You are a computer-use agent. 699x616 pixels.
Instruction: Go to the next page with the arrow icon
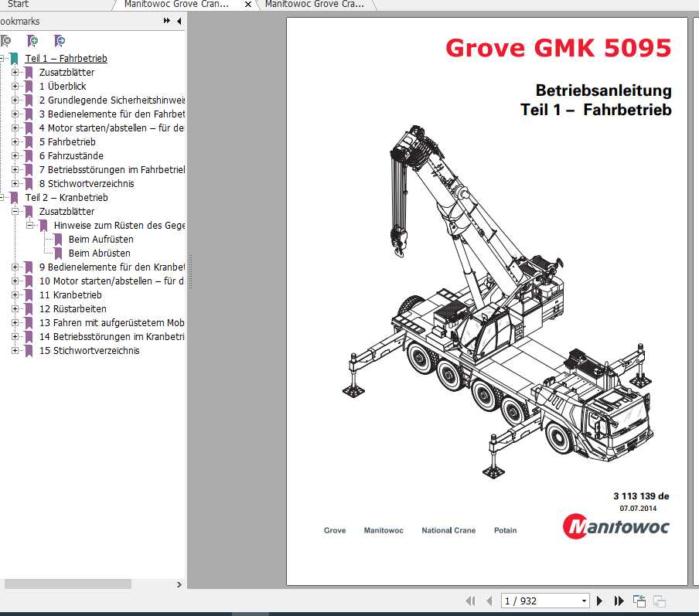(x=600, y=601)
